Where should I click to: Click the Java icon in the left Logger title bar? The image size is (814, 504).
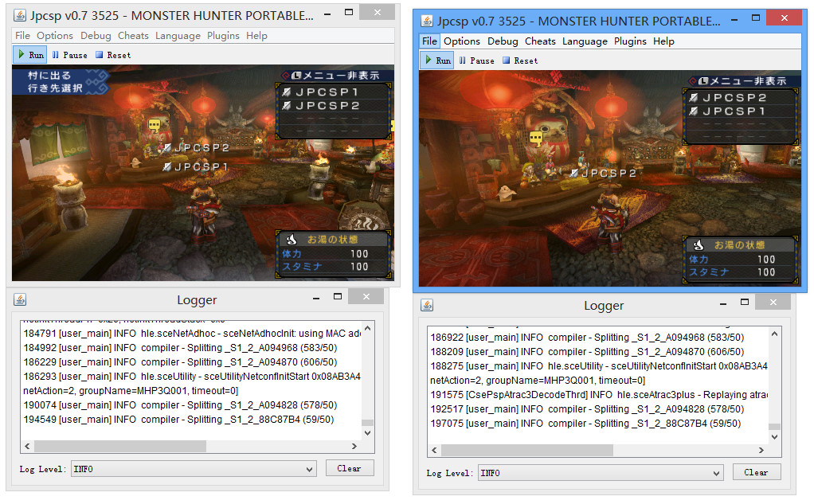20,299
